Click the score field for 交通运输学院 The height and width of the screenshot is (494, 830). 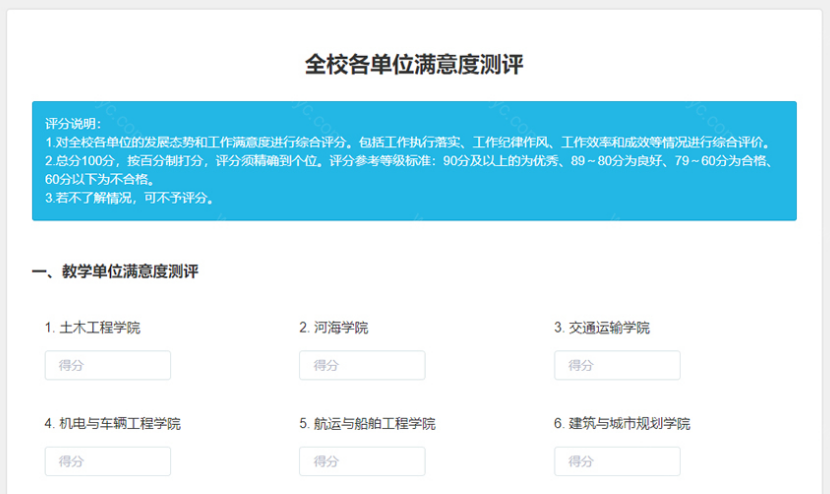(616, 365)
